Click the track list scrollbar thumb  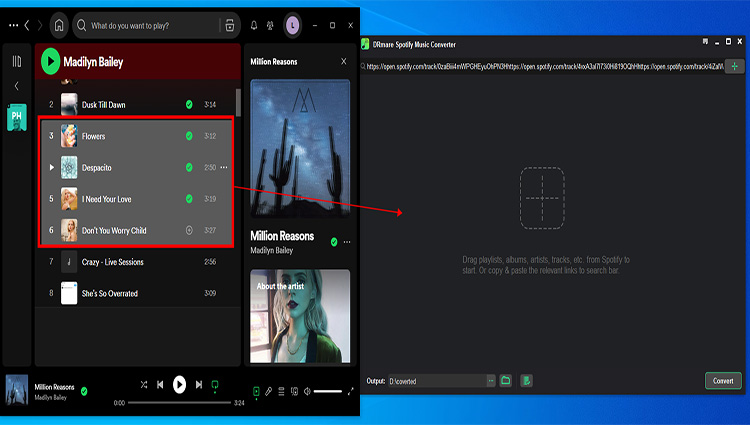(x=238, y=103)
